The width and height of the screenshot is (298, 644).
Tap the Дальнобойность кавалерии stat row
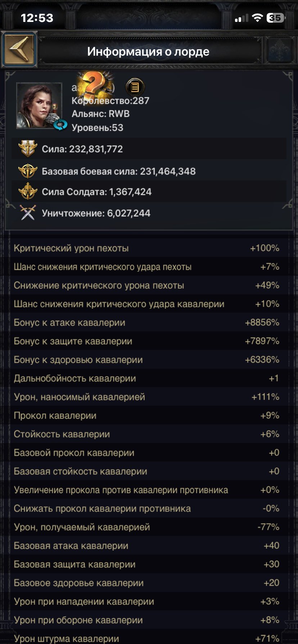pos(146,378)
